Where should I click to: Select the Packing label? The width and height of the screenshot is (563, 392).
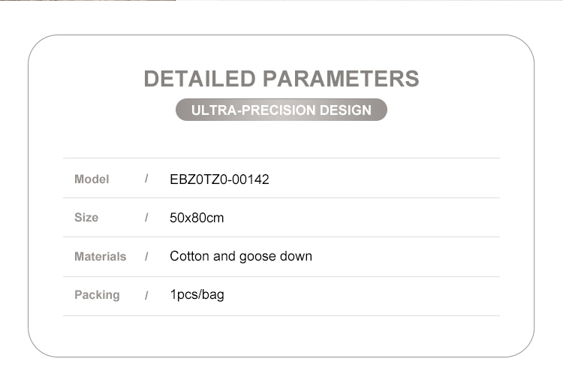click(x=97, y=294)
